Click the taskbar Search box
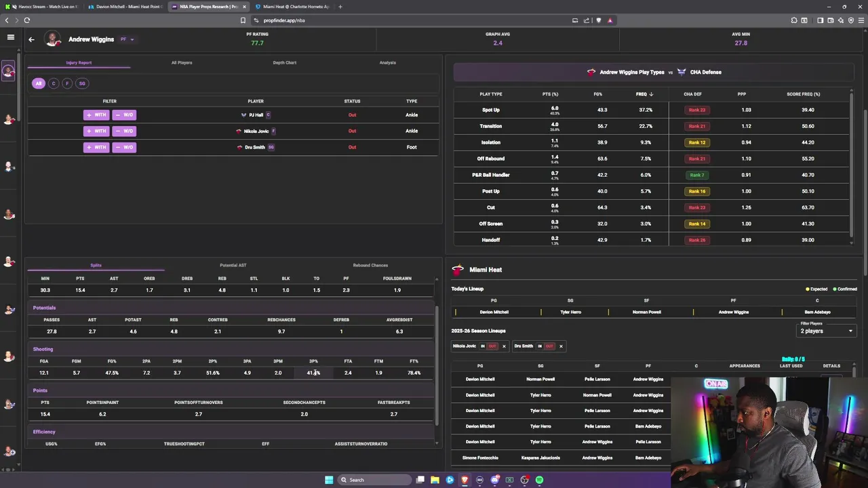868x488 pixels. [375, 480]
